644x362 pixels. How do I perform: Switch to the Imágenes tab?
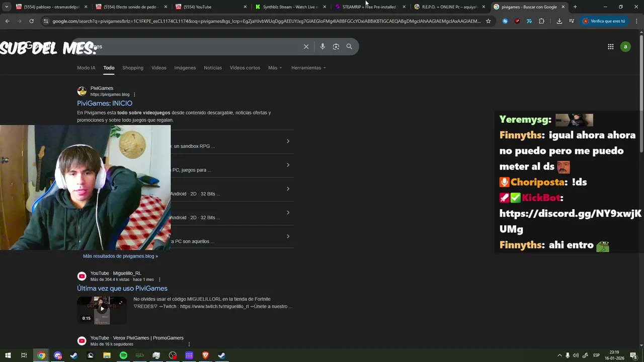[185, 68]
